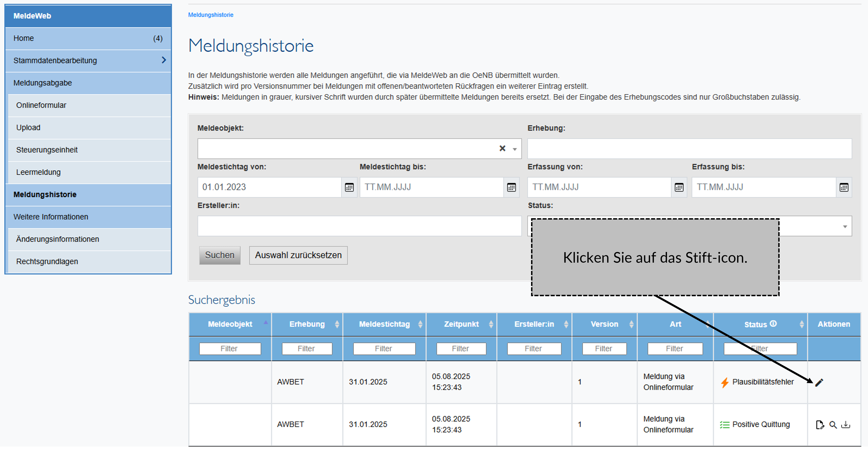This screenshot has height=452, width=868.
Task: Clear the Meldeobjekt selection with the X
Action: pyautogui.click(x=502, y=148)
